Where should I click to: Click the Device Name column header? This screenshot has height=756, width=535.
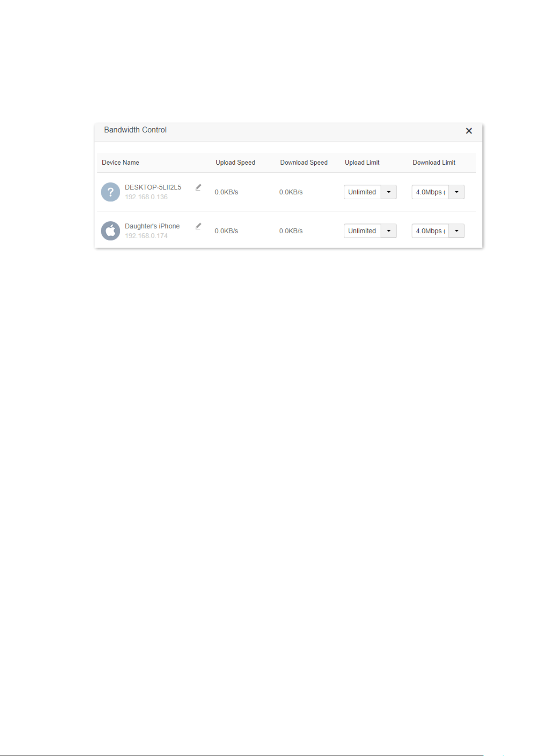click(x=120, y=162)
